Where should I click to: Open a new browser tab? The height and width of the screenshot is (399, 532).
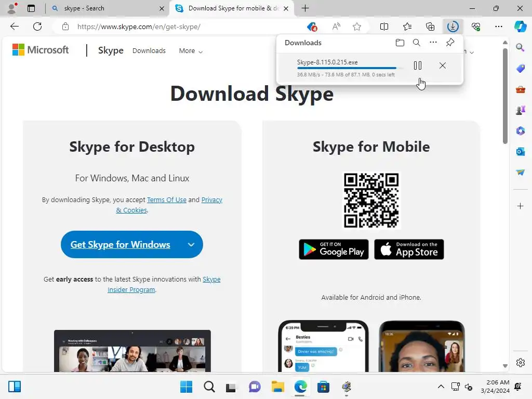(305, 8)
